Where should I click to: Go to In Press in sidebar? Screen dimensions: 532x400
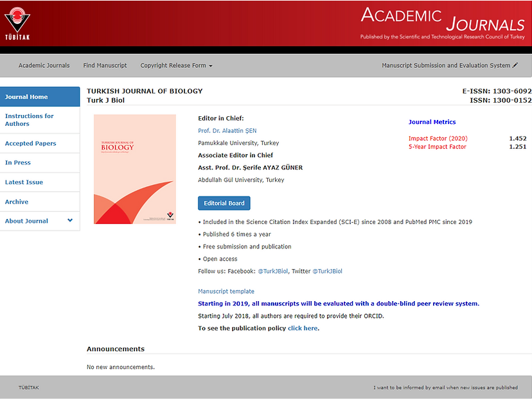point(40,162)
